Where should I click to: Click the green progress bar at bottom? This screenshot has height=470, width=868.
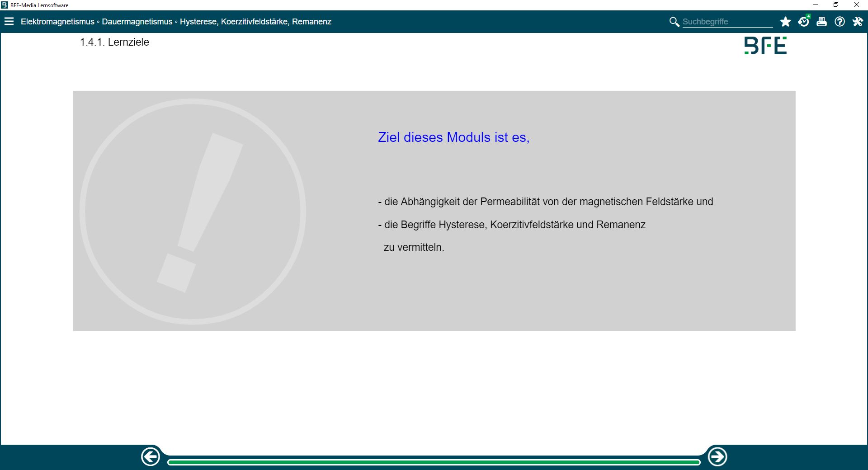coord(434,462)
